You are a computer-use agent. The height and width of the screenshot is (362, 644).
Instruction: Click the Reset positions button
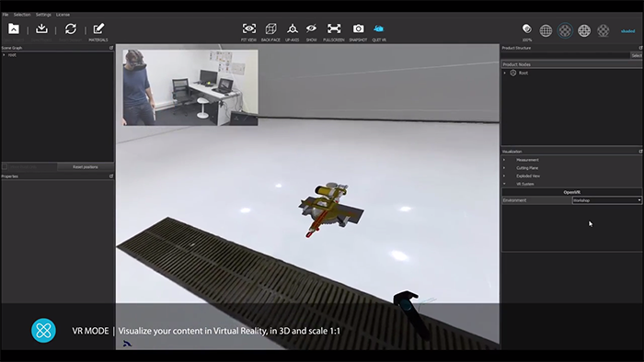click(86, 167)
